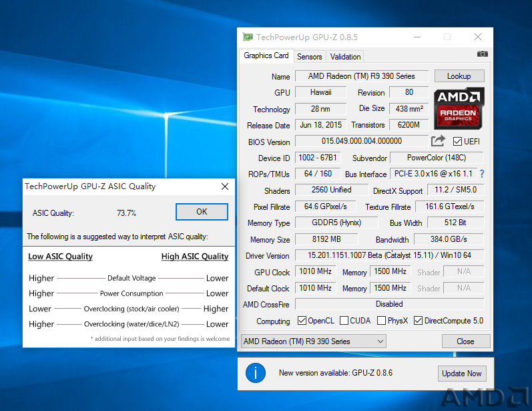Screen dimensions: 532x411
Task: Click the Memory Type field GDDR5 (Hynix)
Action: [336, 223]
